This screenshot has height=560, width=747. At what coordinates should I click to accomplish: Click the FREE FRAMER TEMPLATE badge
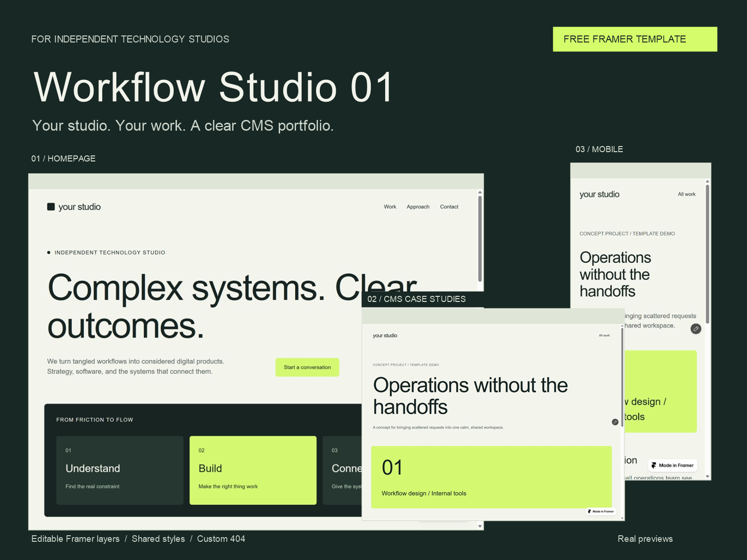coord(635,39)
